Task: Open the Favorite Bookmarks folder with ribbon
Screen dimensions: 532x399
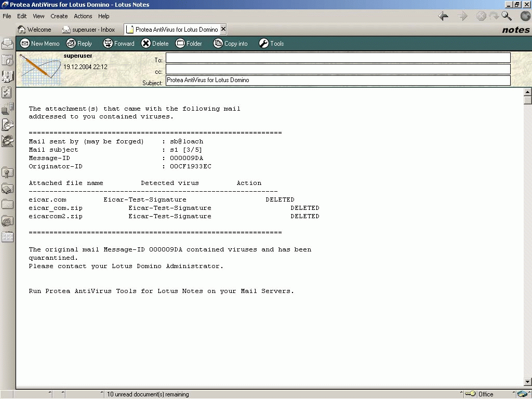Action: tap(7, 172)
